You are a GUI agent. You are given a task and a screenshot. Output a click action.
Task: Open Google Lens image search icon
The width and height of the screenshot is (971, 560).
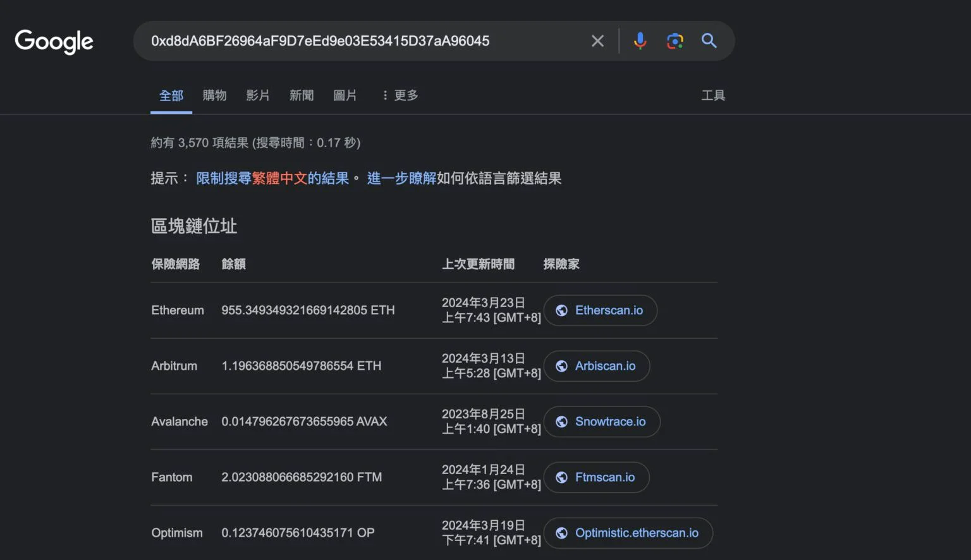click(x=675, y=41)
